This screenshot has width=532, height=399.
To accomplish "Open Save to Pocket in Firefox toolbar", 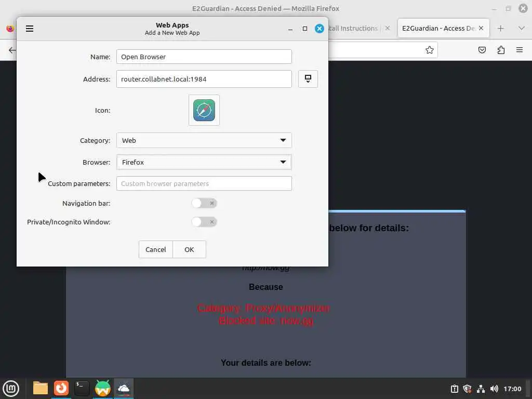I will click(x=482, y=50).
